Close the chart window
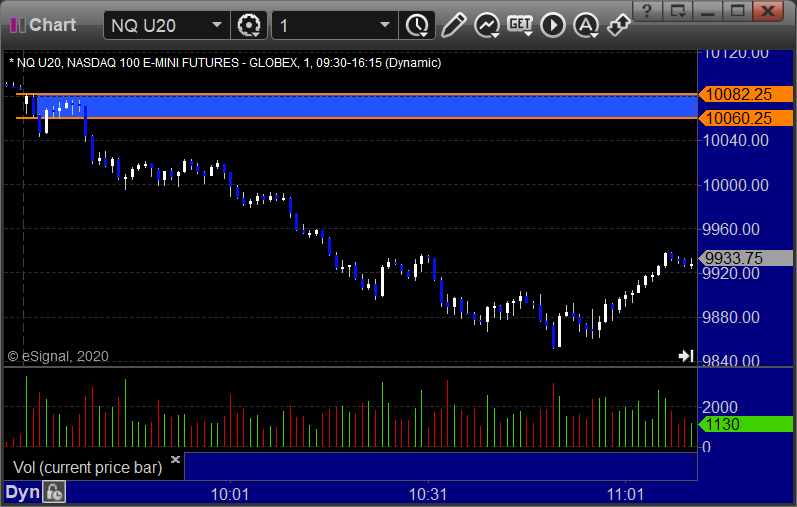 click(x=768, y=11)
